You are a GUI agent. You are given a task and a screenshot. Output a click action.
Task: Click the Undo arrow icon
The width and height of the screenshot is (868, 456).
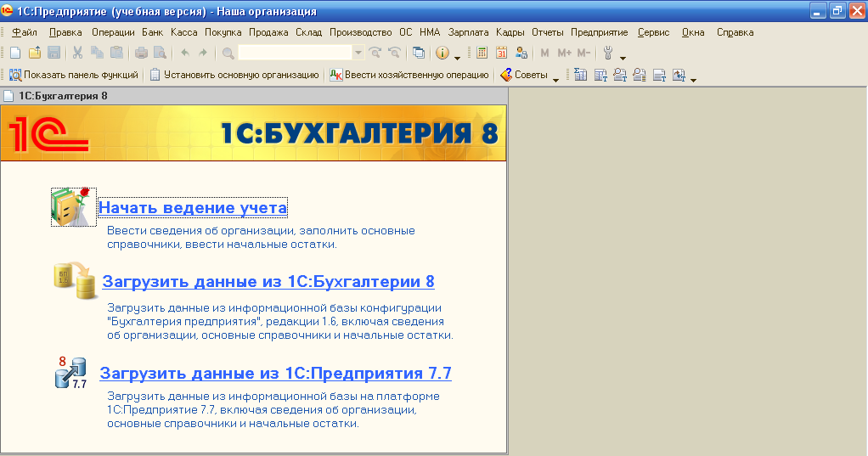(x=185, y=53)
